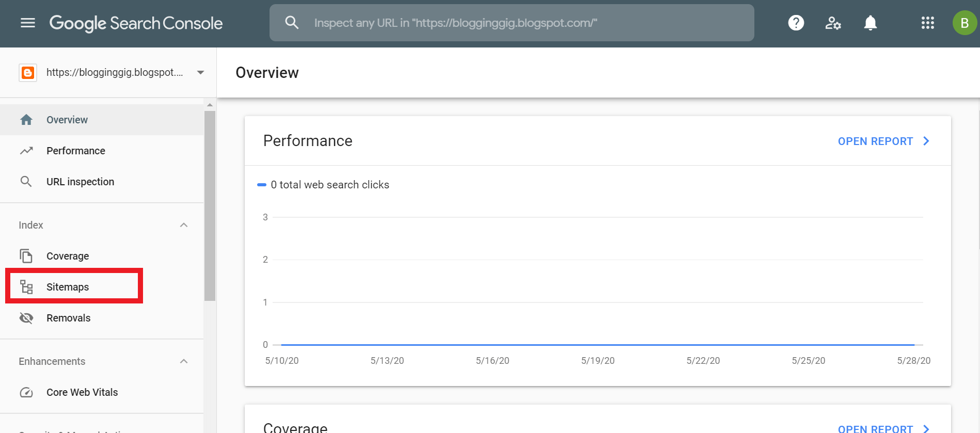Open the account avatar B
The width and height of the screenshot is (980, 433).
(964, 23)
